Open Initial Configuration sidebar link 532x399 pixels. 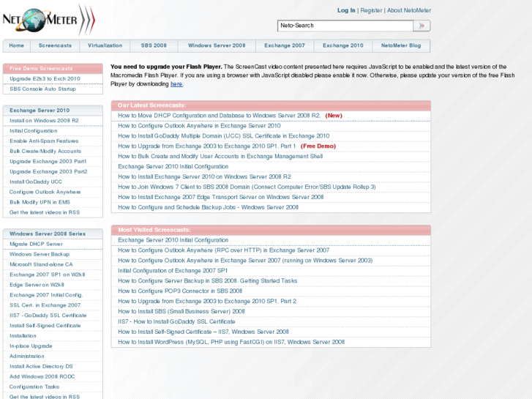(33, 131)
